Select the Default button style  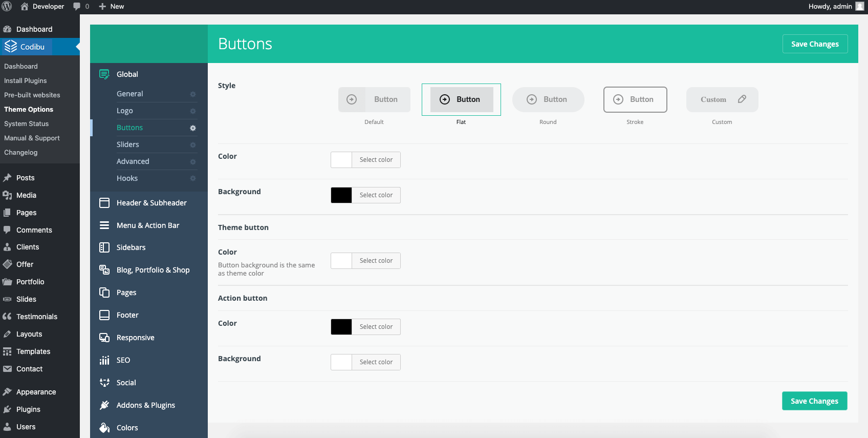click(374, 99)
